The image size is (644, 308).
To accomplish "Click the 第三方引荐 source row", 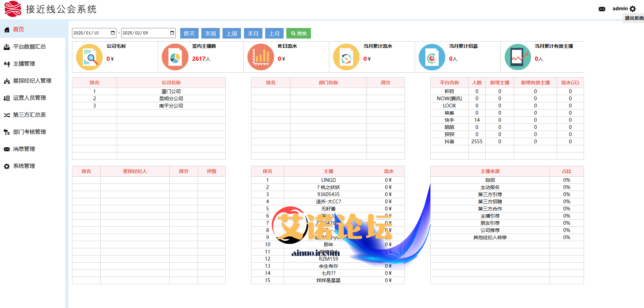I will click(507, 194).
